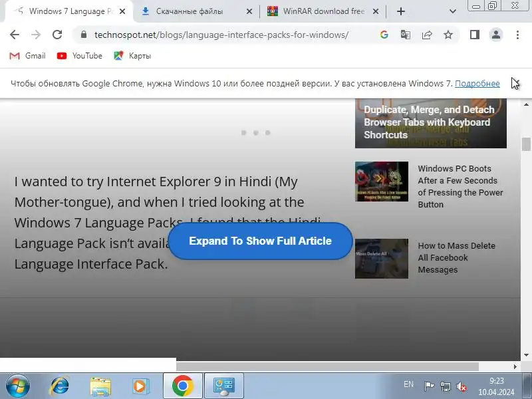Close the Windows 7 Language Pack tab
Screen dimensions: 532x399
coord(122,11)
